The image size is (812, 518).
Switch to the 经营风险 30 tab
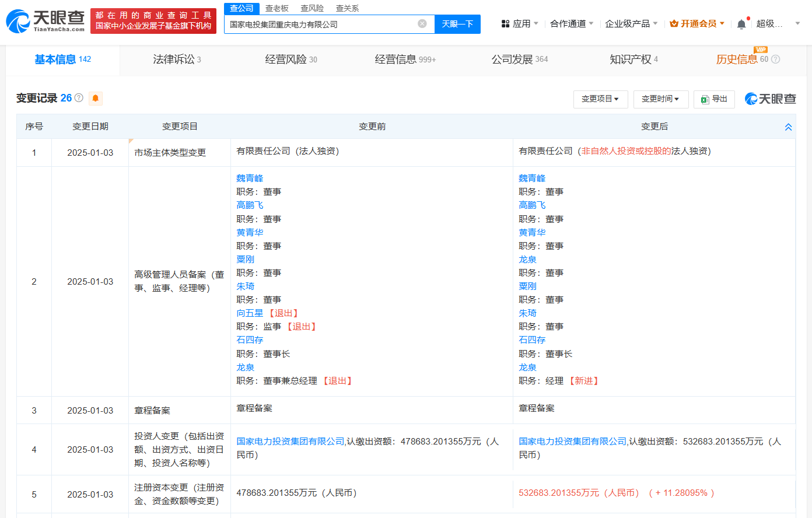click(x=291, y=60)
